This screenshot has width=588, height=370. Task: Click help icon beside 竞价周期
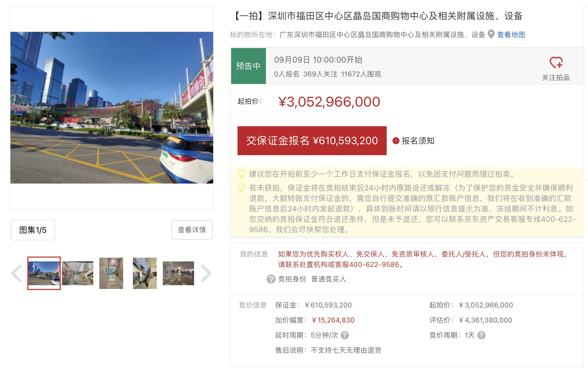tap(481, 335)
